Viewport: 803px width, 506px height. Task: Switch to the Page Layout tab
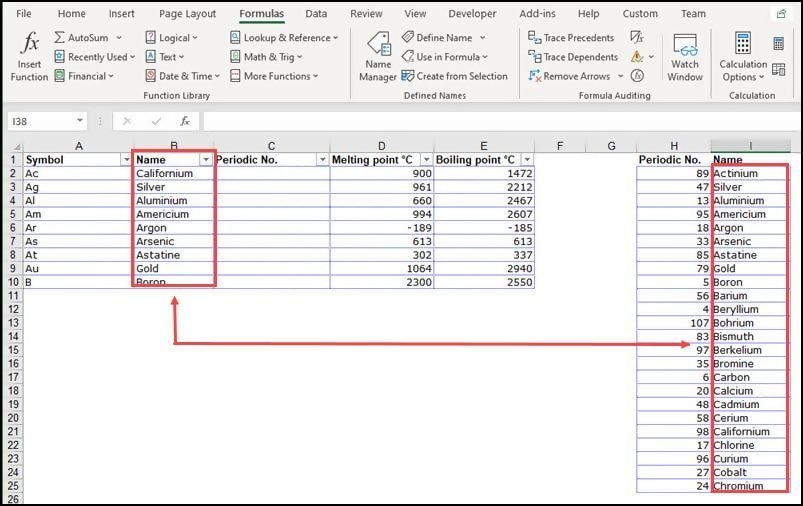187,14
